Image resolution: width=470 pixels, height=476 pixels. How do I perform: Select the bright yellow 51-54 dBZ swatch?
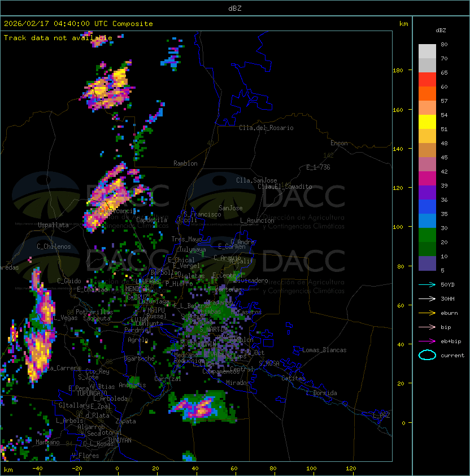[427, 122]
